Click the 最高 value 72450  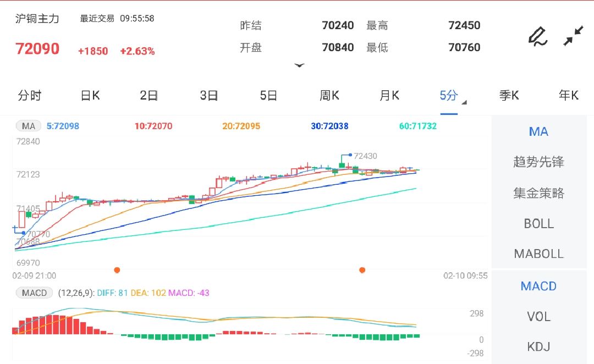464,25
